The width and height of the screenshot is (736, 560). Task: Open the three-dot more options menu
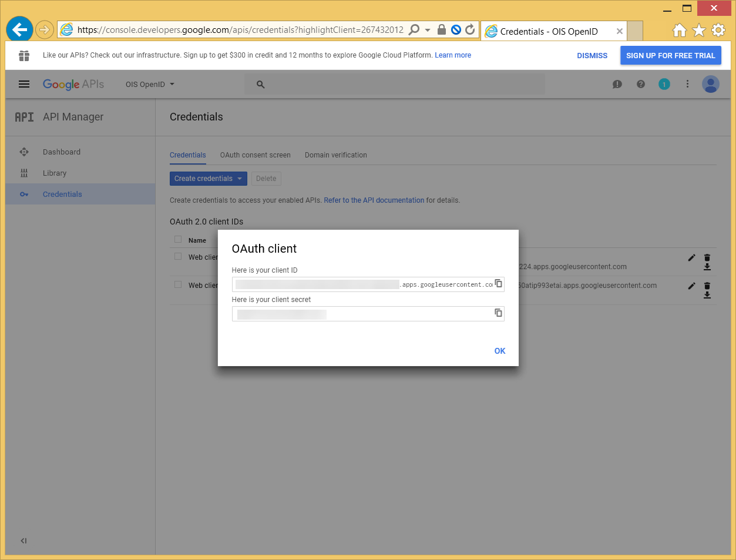tap(687, 84)
